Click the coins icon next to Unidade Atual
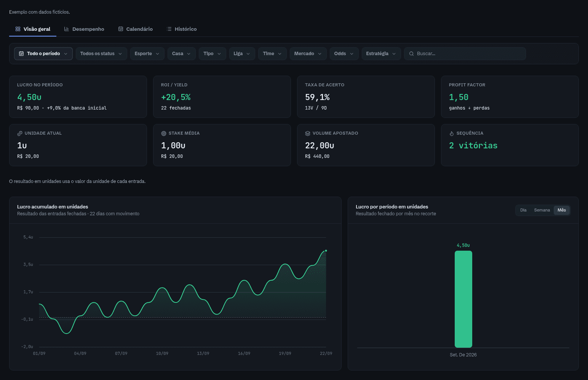This screenshot has width=588, height=380. click(x=20, y=134)
